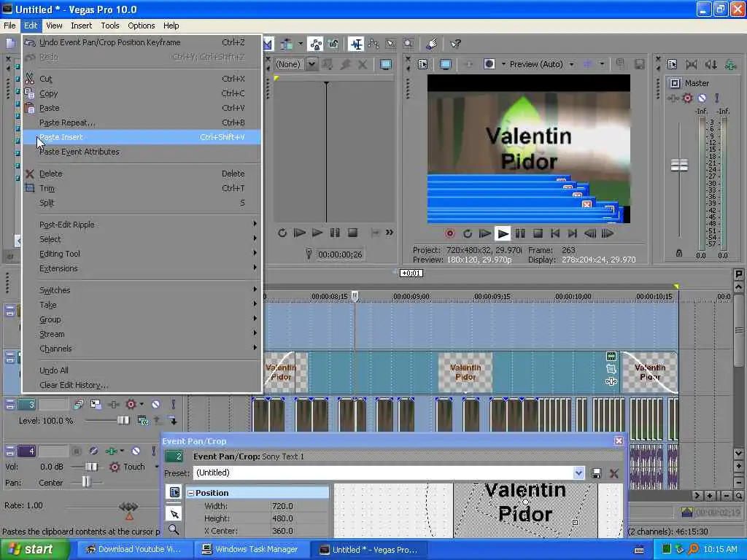Open the Tools menu
747x560 pixels.
tap(109, 26)
